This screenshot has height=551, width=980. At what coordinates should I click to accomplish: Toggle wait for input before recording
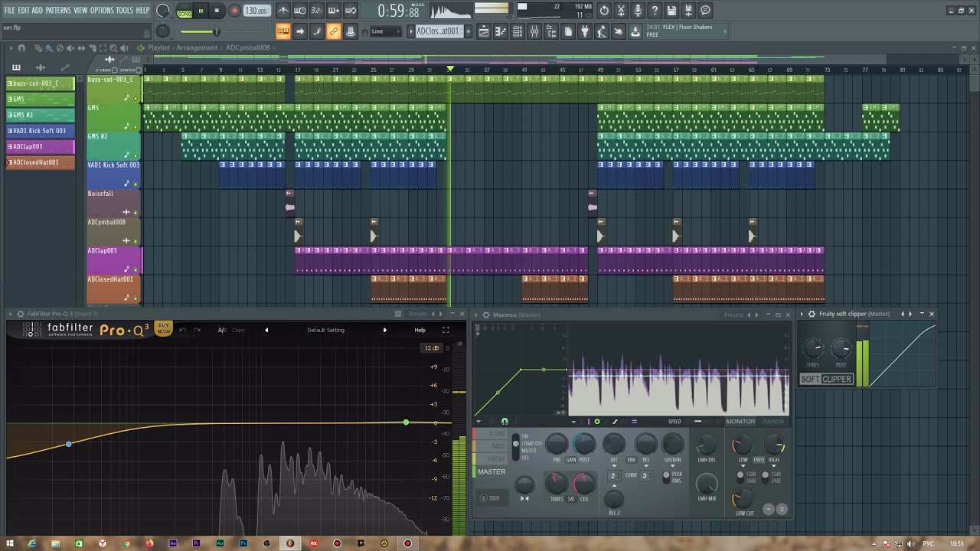pyautogui.click(x=300, y=11)
